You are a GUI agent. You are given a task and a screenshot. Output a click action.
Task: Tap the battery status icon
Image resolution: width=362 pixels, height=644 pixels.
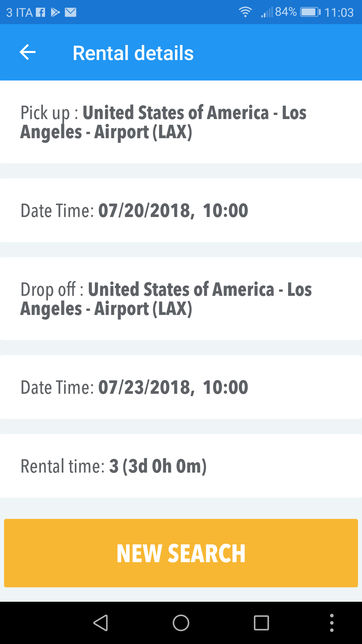point(310,12)
